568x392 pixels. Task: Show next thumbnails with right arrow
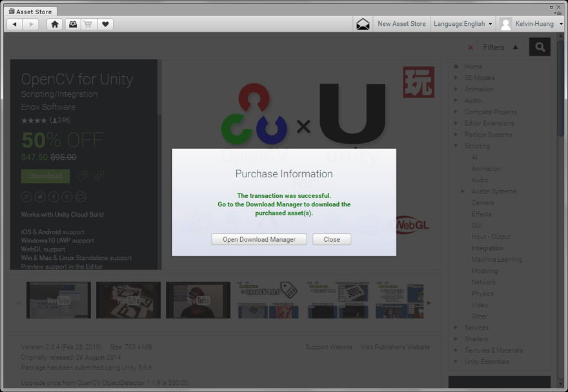click(429, 303)
